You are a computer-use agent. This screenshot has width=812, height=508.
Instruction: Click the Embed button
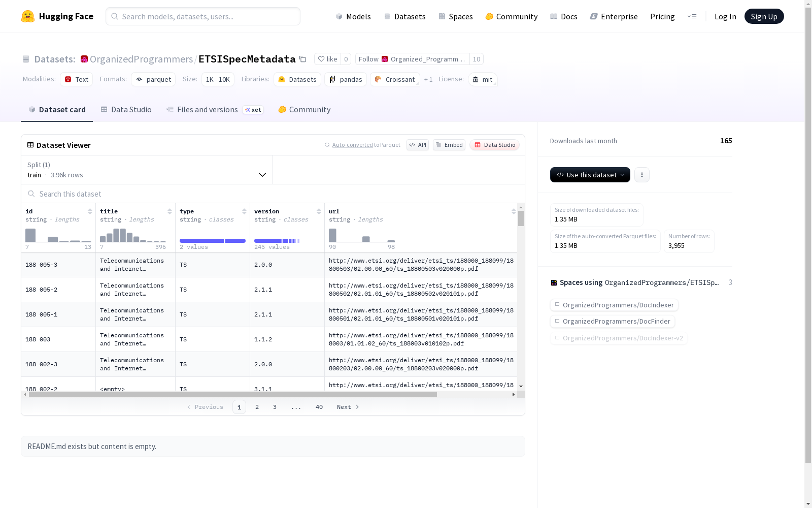point(449,145)
